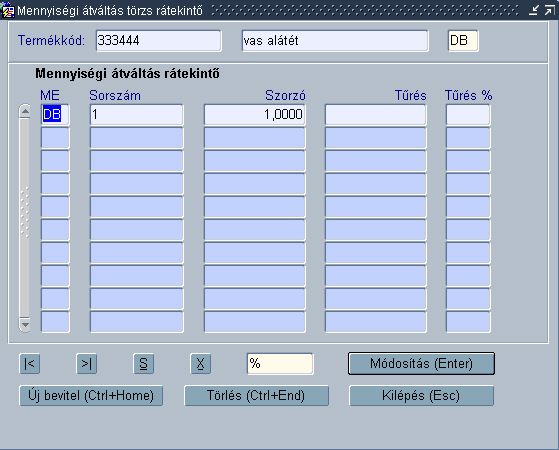Select the ME cell with DB highlighted

pyautogui.click(x=55, y=114)
